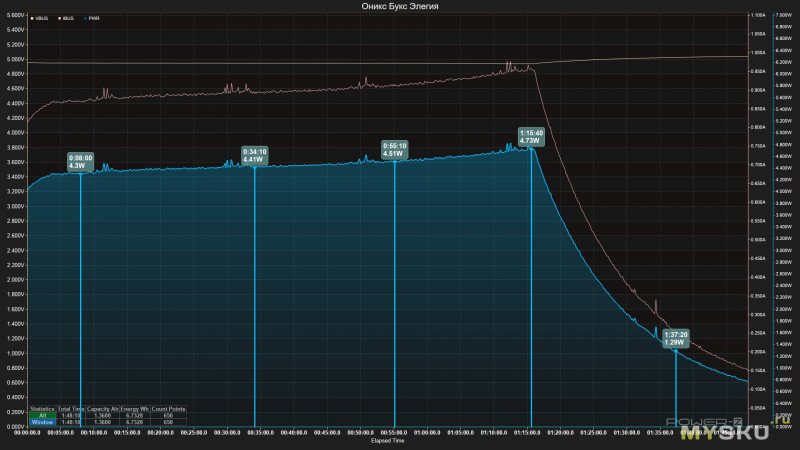The height and width of the screenshot is (450, 800).
Task: Toggle the IBUS series in the legend
Action: tap(66, 18)
